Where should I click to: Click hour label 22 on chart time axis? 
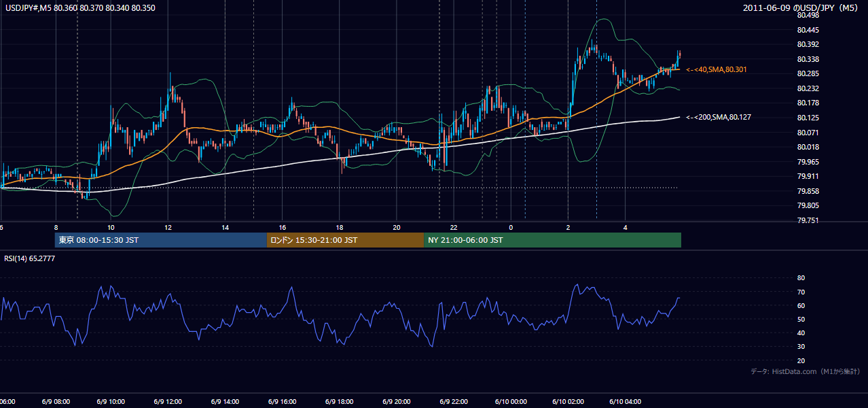point(454,227)
